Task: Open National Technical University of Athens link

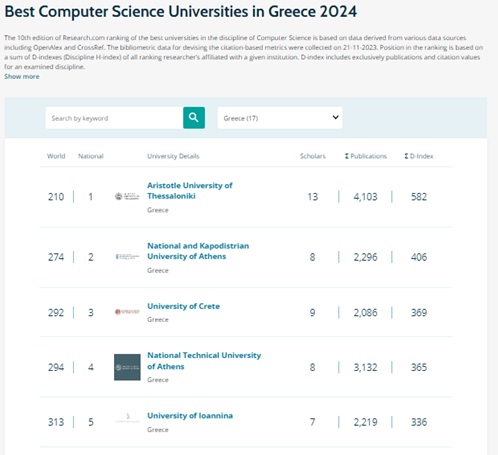Action: (x=204, y=361)
